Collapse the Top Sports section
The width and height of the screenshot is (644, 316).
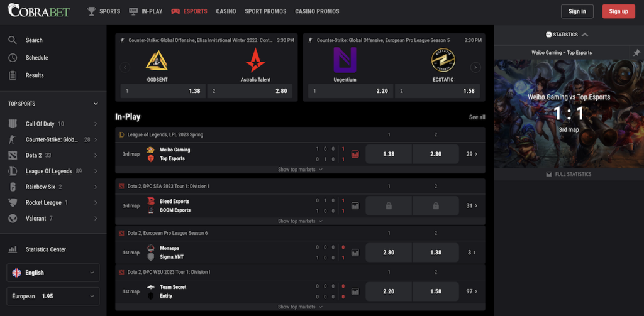pos(96,104)
